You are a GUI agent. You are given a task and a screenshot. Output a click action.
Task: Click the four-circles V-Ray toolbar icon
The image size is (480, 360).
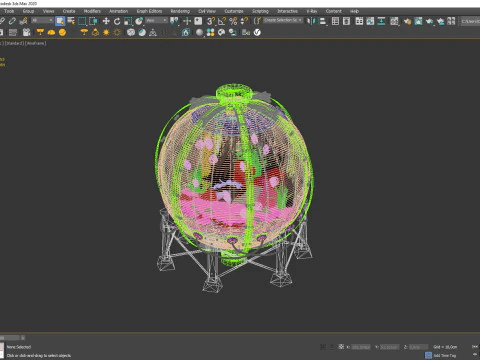point(210,32)
